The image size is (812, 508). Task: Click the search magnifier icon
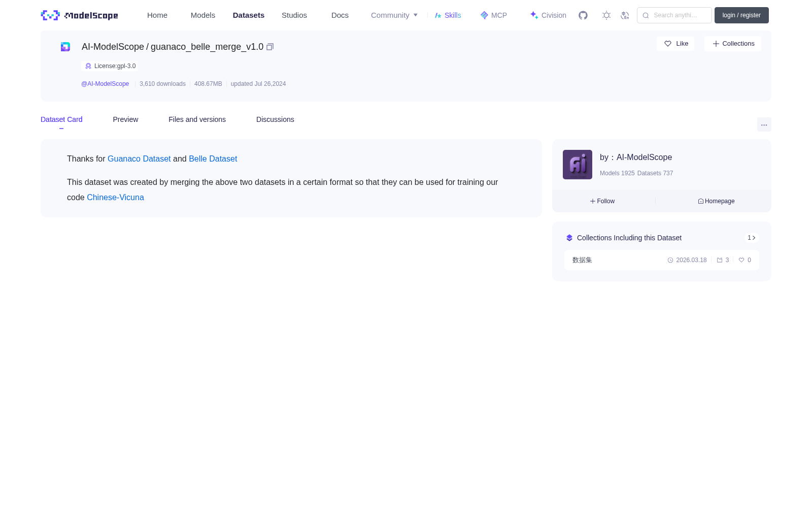646,15
